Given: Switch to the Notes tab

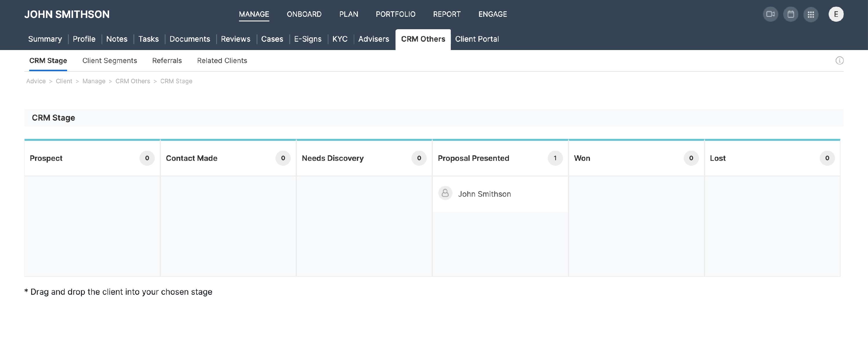Looking at the screenshot, I should point(117,39).
